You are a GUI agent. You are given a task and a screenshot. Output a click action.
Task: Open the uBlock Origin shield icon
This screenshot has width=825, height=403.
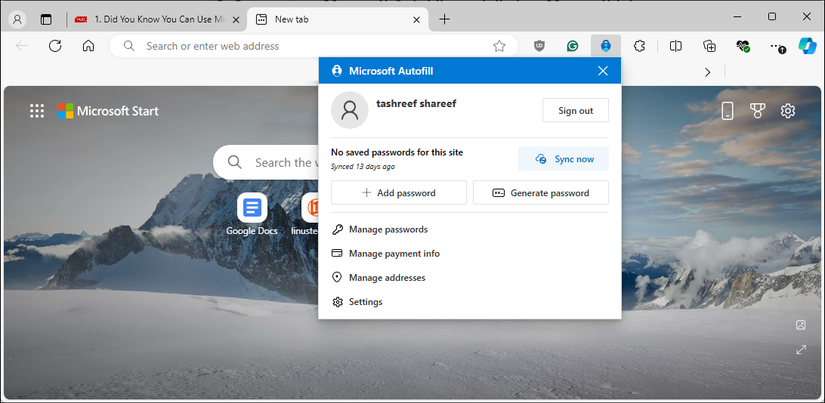539,46
